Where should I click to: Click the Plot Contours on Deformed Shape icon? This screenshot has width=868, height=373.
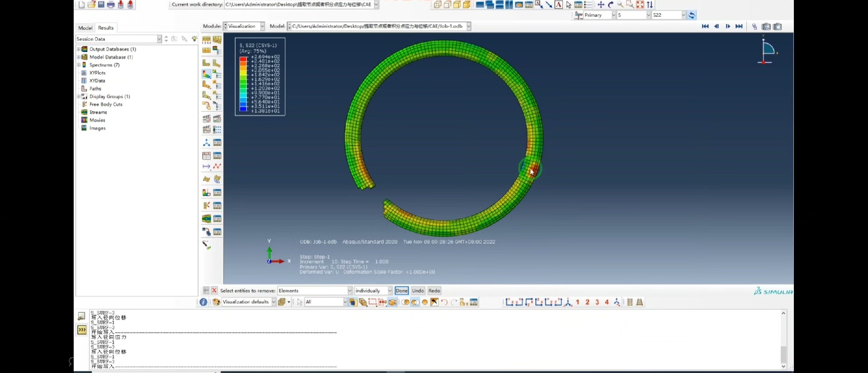tap(207, 74)
